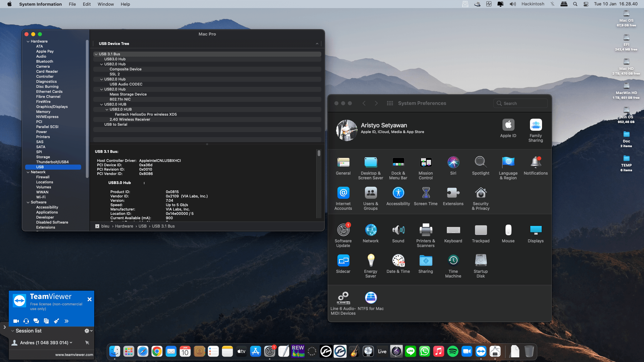Screen dimensions: 644x362
Task: Show all preferences grid button
Action: pos(390,103)
